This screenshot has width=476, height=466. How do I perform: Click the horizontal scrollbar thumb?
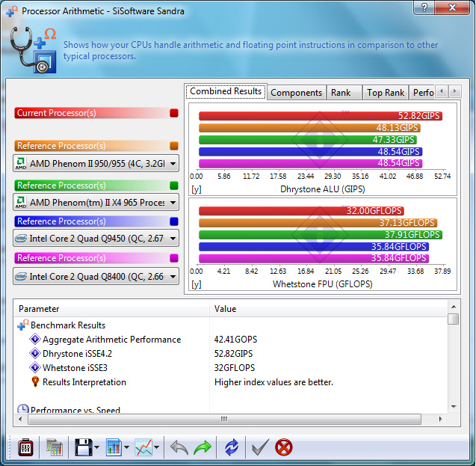tap(224, 419)
